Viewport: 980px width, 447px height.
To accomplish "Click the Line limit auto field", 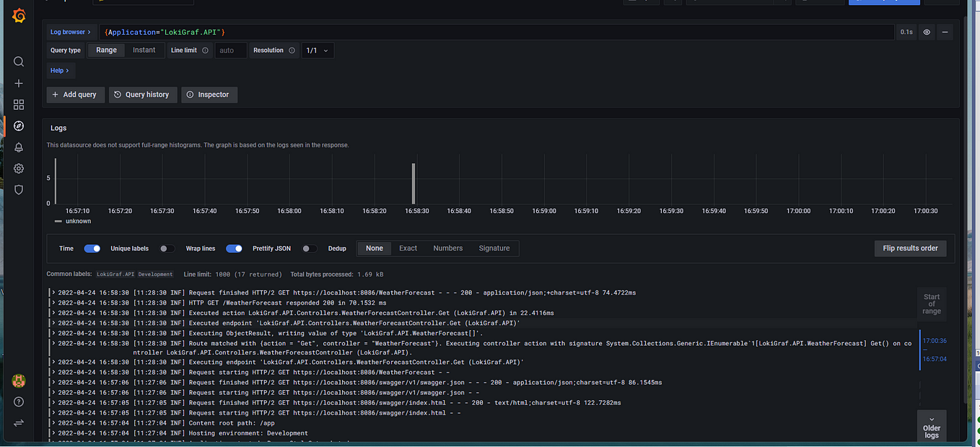I will [231, 51].
